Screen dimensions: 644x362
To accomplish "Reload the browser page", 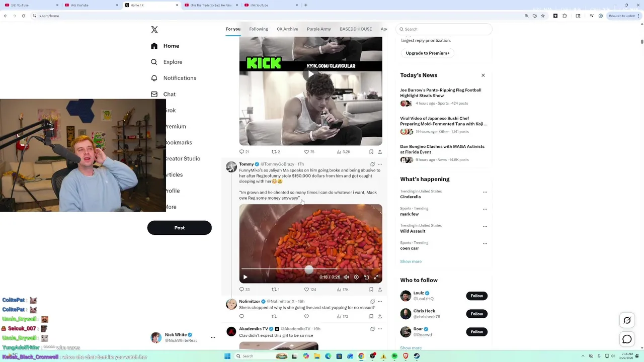I will (24, 16).
